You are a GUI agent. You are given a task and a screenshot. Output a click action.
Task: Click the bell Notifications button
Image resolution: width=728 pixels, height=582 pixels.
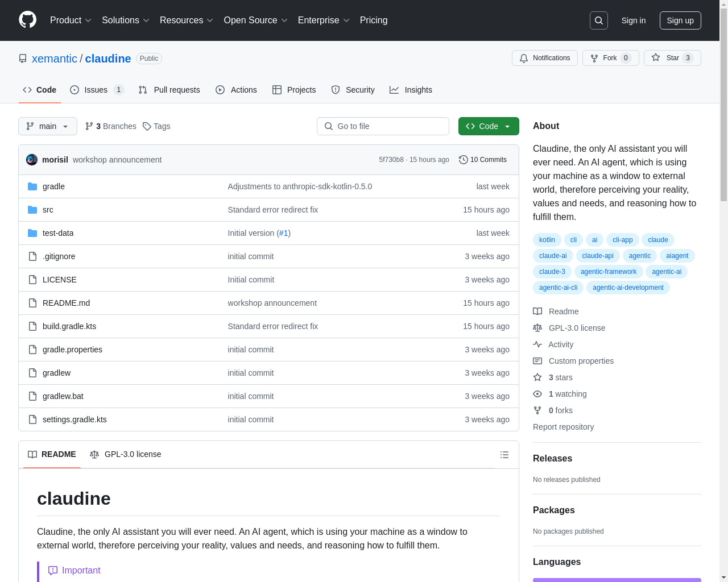click(545, 58)
